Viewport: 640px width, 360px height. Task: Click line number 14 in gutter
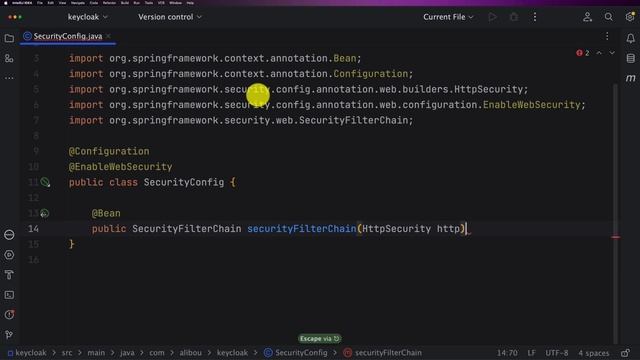pyautogui.click(x=33, y=229)
